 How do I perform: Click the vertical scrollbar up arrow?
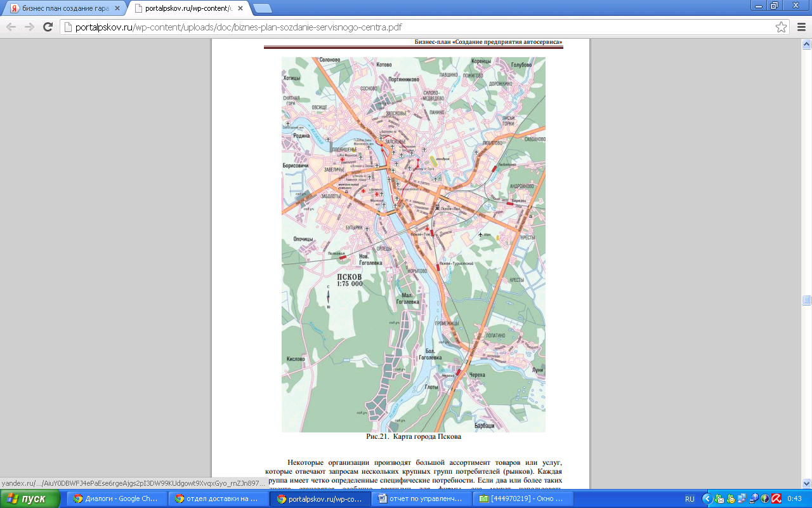pos(806,44)
